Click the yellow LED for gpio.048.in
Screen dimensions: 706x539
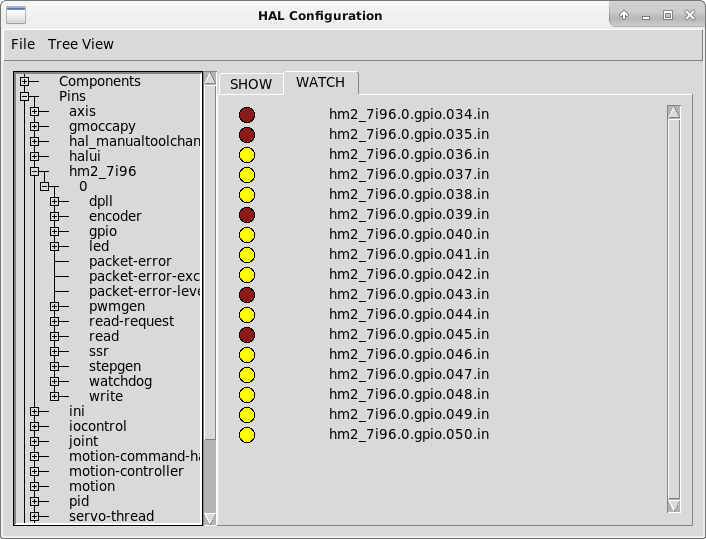coord(247,395)
